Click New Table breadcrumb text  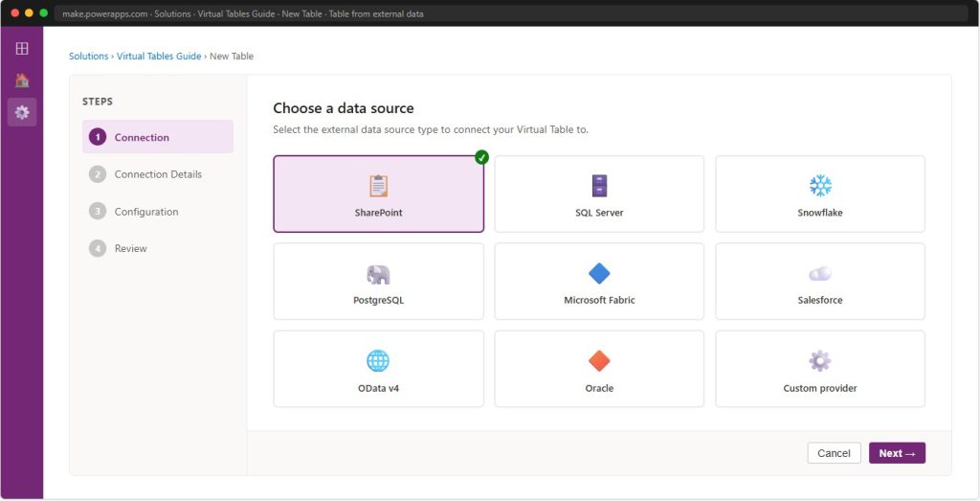coord(232,57)
